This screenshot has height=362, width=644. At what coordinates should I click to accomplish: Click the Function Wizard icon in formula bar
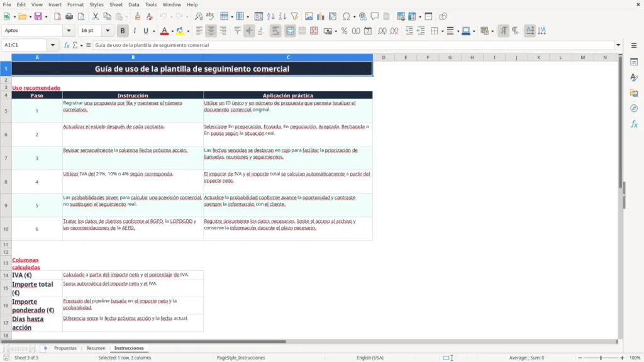(x=66, y=45)
